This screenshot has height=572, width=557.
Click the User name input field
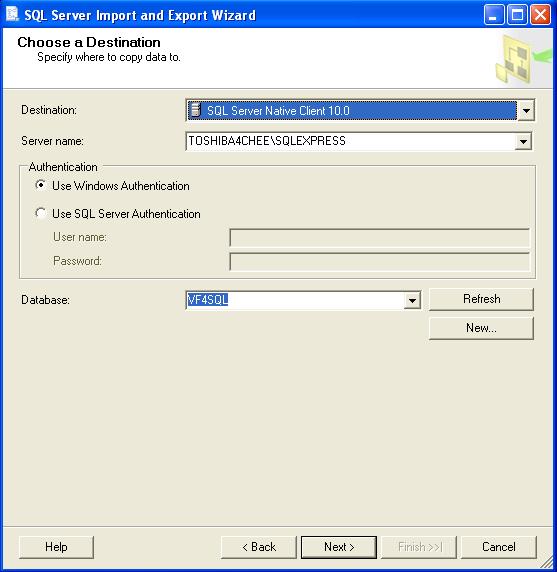click(379, 238)
